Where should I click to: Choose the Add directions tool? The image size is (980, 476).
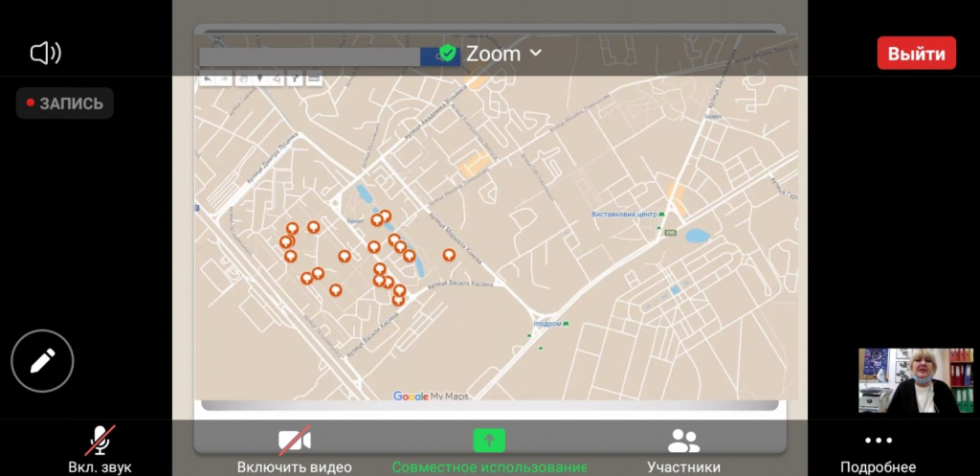295,79
